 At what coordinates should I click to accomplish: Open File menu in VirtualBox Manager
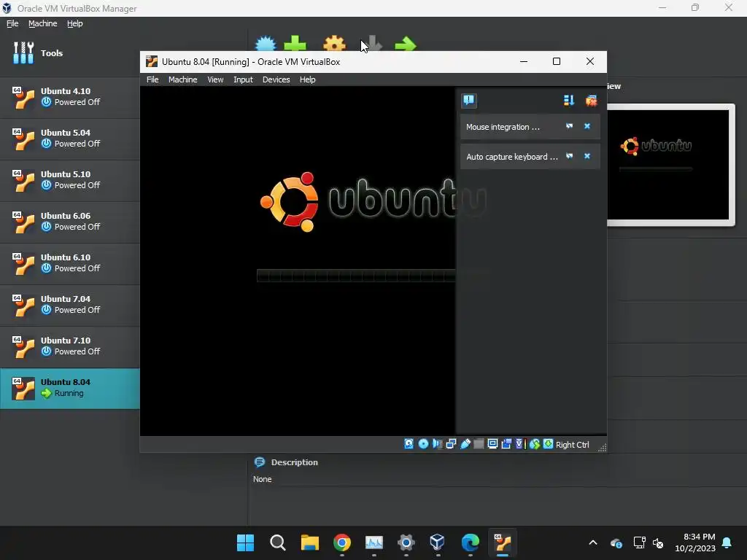(12, 23)
